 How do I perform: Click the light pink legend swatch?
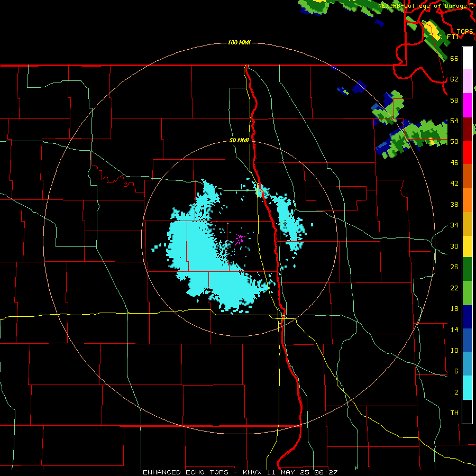click(x=467, y=81)
